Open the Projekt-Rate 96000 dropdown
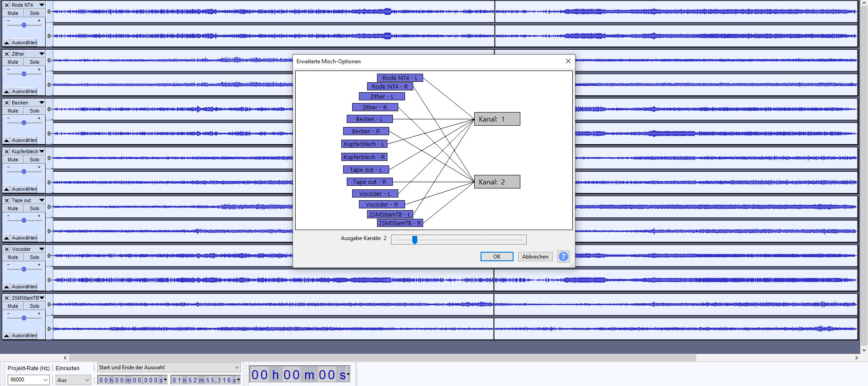Viewport: 868px width, 386px height. [45, 380]
